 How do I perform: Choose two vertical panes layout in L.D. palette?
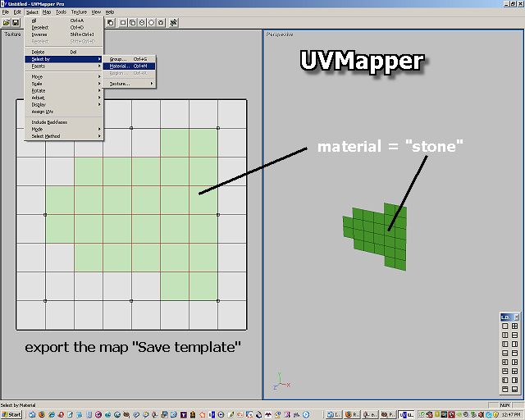pyautogui.click(x=505, y=335)
